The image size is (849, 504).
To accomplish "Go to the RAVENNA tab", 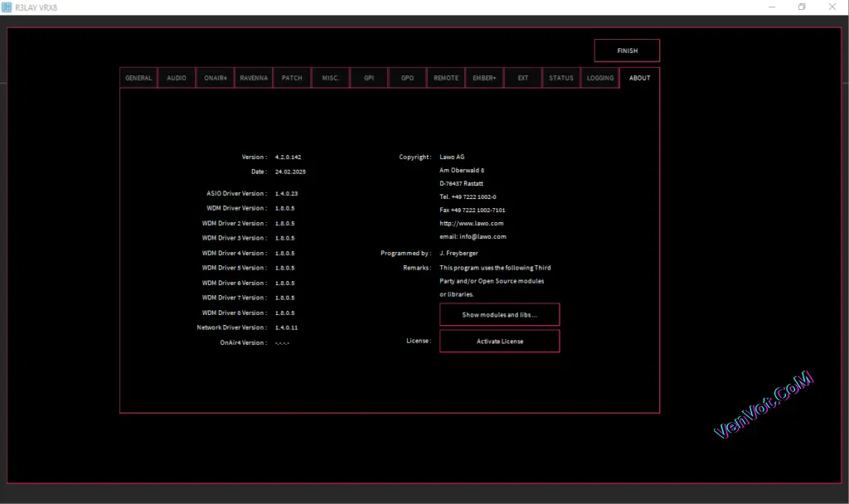I will (x=254, y=78).
